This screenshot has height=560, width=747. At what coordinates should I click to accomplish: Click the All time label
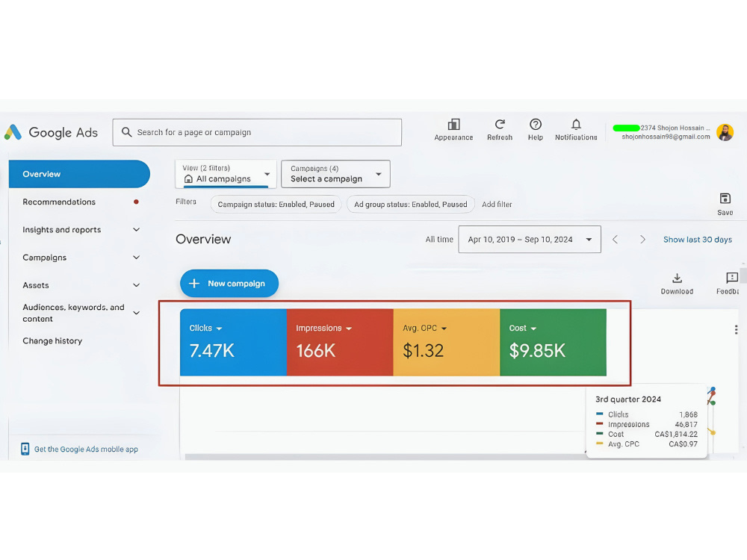pos(439,240)
